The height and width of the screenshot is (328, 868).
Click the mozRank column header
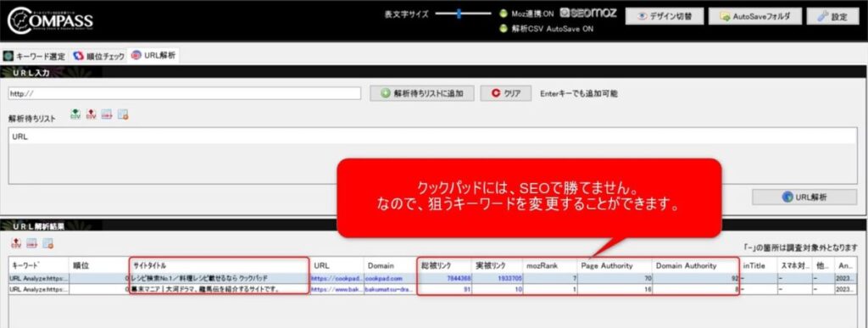click(549, 265)
